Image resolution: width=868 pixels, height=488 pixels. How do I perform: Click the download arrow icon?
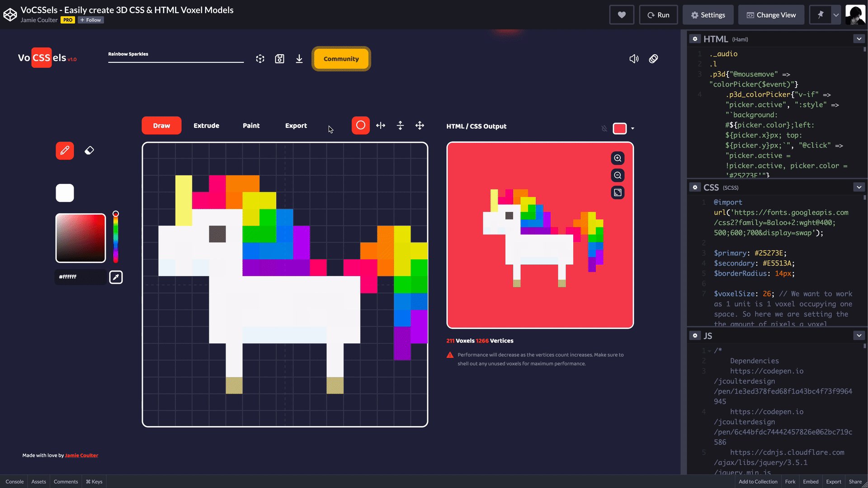click(x=299, y=59)
